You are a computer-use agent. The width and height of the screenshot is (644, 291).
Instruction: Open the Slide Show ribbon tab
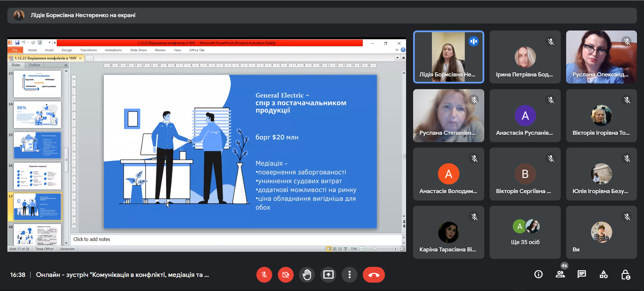pos(139,50)
